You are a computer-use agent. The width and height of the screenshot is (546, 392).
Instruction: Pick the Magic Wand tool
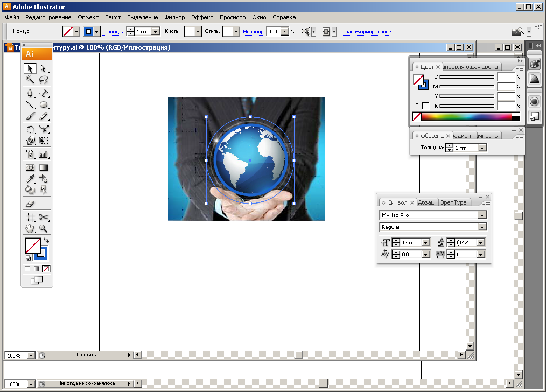click(x=30, y=80)
